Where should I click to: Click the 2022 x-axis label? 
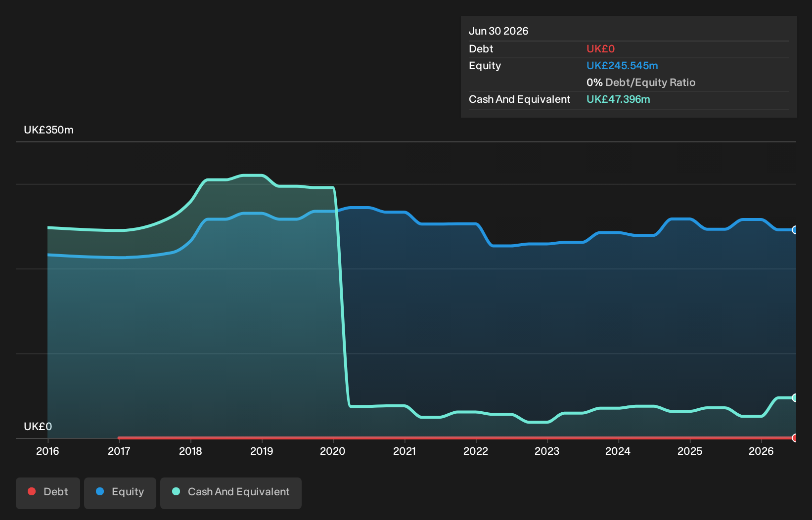click(x=476, y=451)
